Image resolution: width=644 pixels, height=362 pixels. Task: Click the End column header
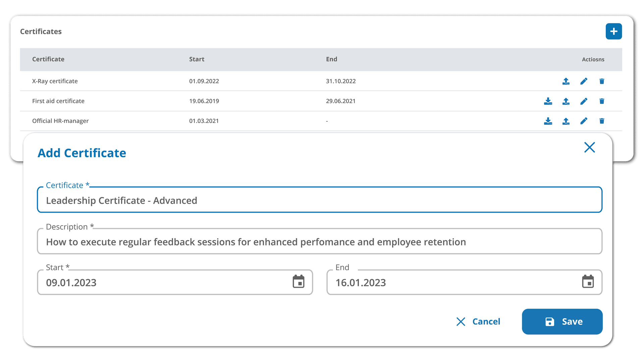[331, 59]
